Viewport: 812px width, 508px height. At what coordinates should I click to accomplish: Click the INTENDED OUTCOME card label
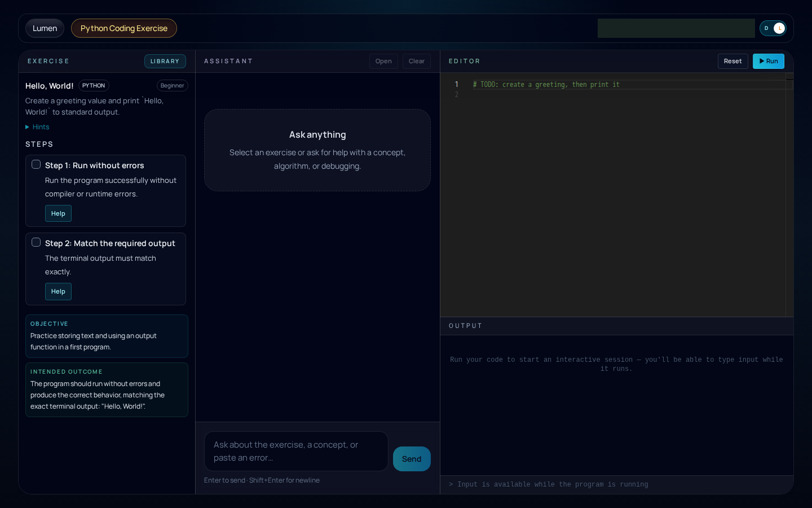[x=67, y=372]
